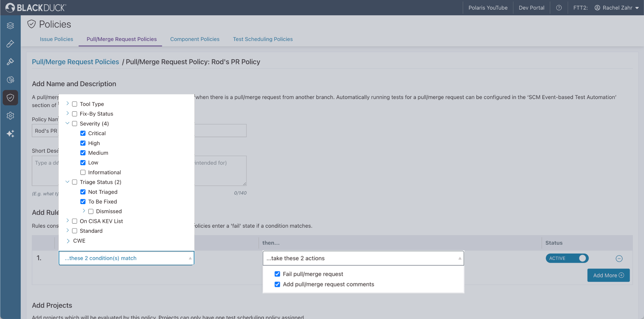Check the Standard checkbox
644x319 pixels.
click(75, 231)
